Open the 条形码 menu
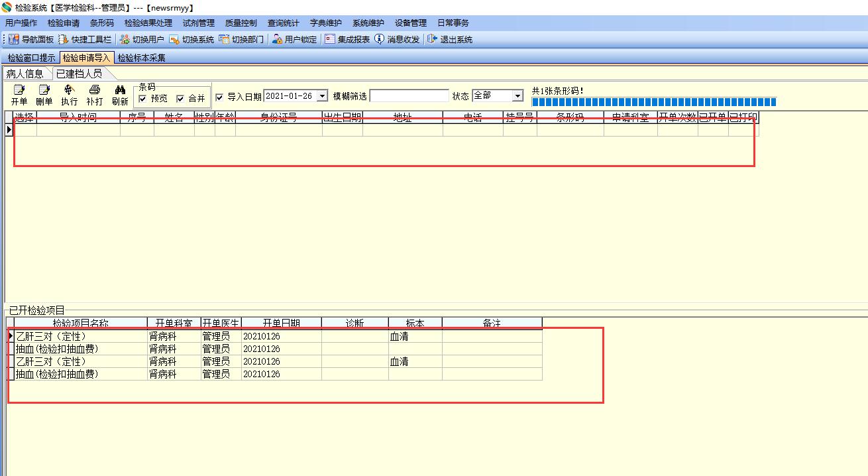 [x=102, y=23]
